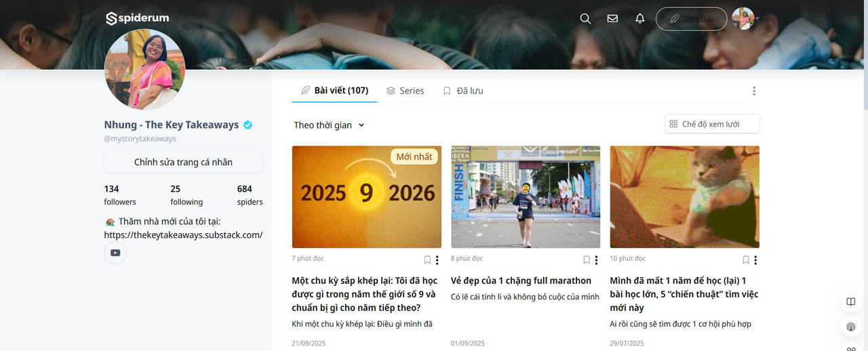Switch to the Series tab
The width and height of the screenshot is (868, 351).
tap(405, 91)
